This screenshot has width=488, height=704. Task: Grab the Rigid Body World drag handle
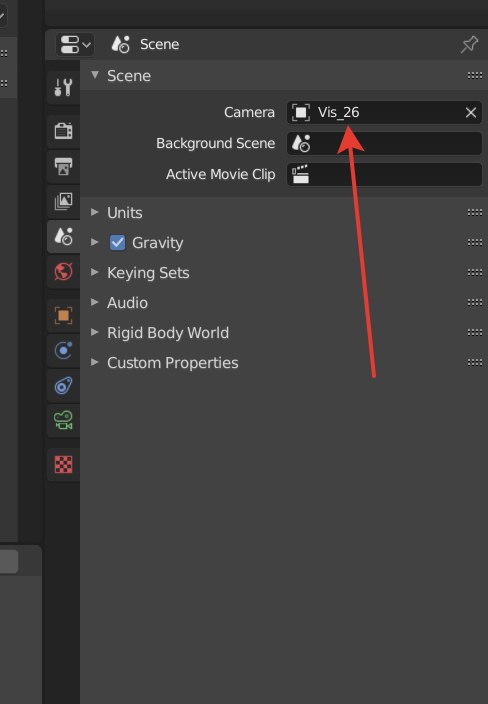tap(475, 333)
